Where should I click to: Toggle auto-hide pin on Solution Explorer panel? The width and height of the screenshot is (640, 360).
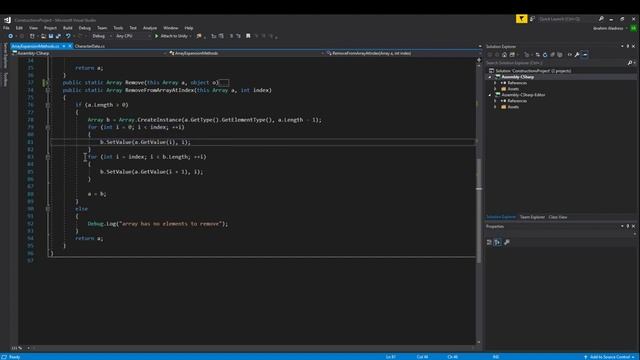[x=628, y=46]
